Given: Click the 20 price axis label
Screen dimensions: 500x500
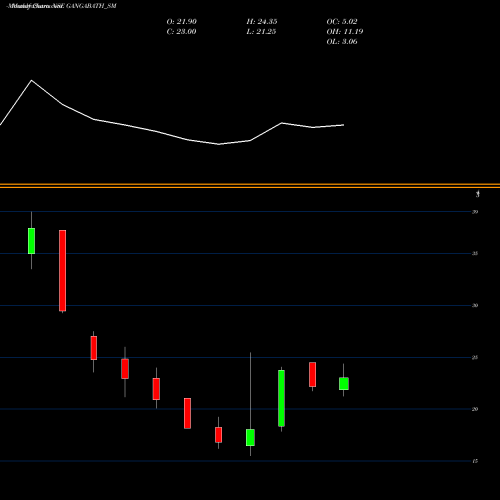Looking at the screenshot, I should [x=475, y=409].
